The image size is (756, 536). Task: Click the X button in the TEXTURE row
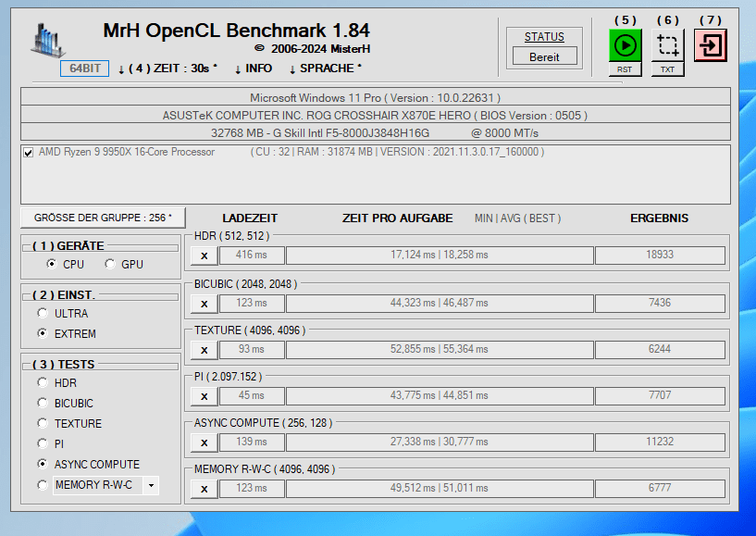point(204,350)
